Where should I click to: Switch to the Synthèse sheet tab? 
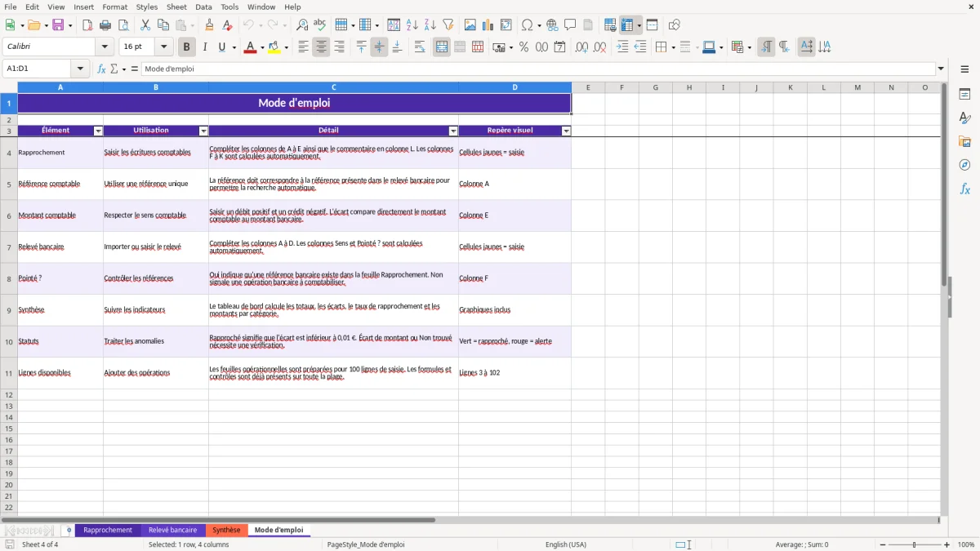[x=226, y=530]
